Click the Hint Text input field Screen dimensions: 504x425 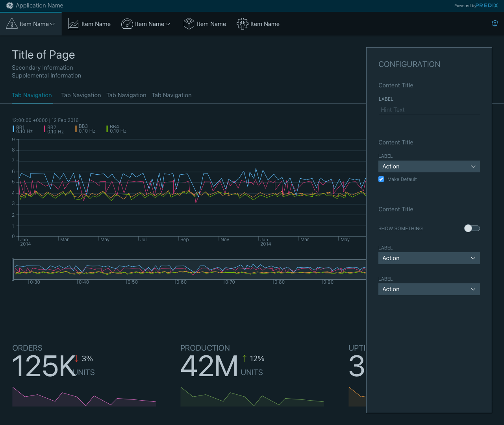[429, 110]
